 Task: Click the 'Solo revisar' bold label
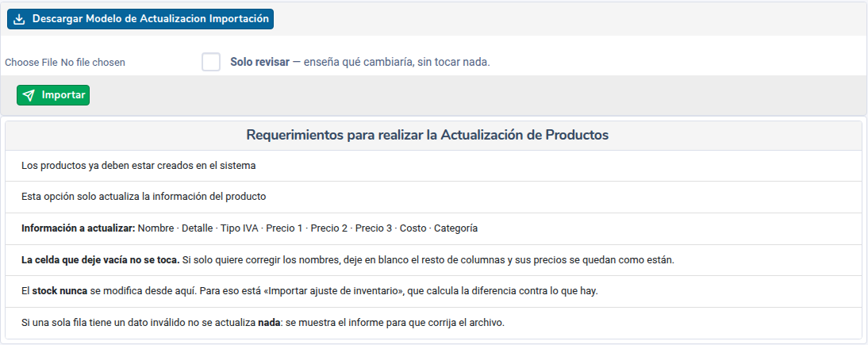[259, 62]
